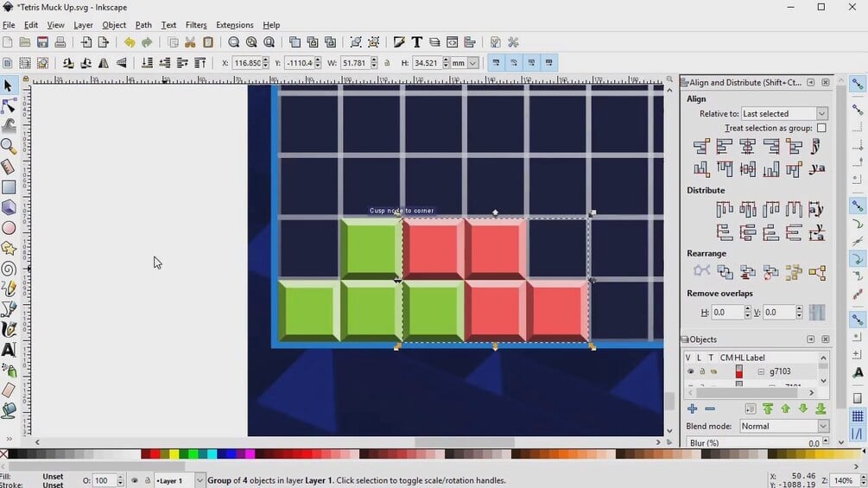Choose the Zoom magnifier tool

tap(9, 146)
